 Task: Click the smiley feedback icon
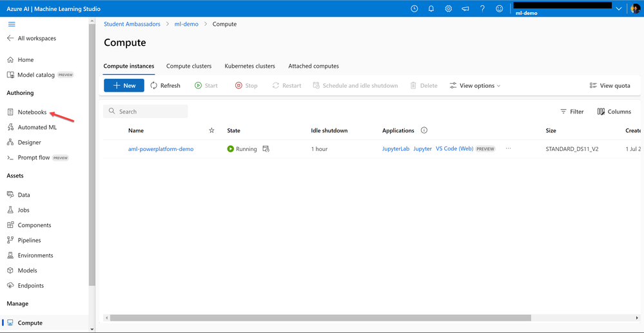500,8
